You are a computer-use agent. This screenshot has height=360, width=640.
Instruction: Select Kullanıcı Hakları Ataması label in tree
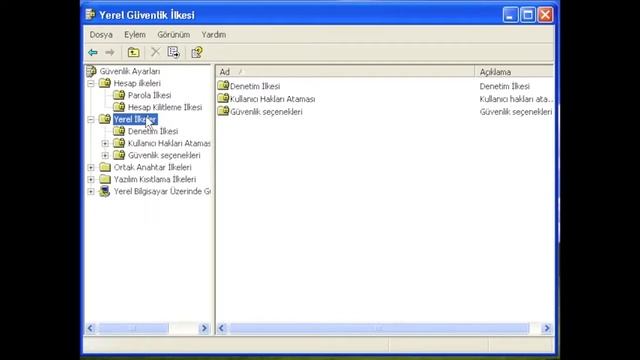click(x=169, y=143)
